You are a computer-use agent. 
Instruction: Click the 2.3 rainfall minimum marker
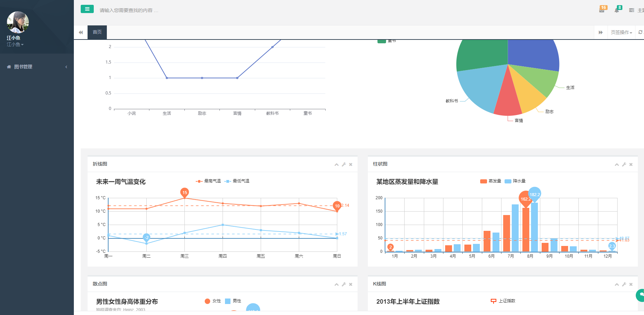click(x=612, y=246)
